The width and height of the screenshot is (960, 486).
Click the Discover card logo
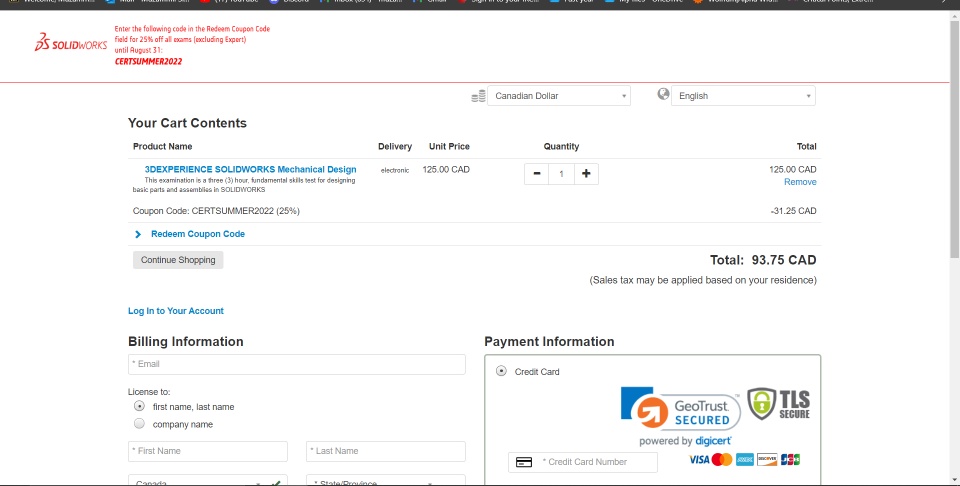coord(767,460)
